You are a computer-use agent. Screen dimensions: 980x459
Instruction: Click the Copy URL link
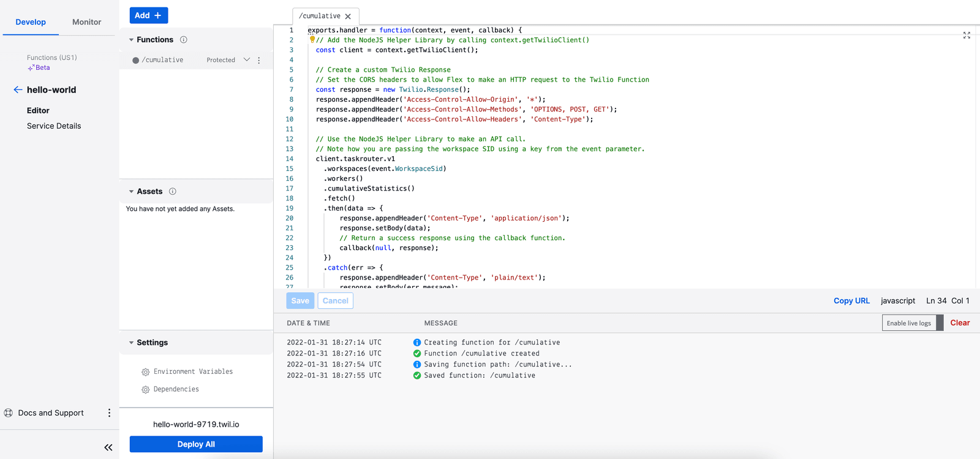coord(851,301)
